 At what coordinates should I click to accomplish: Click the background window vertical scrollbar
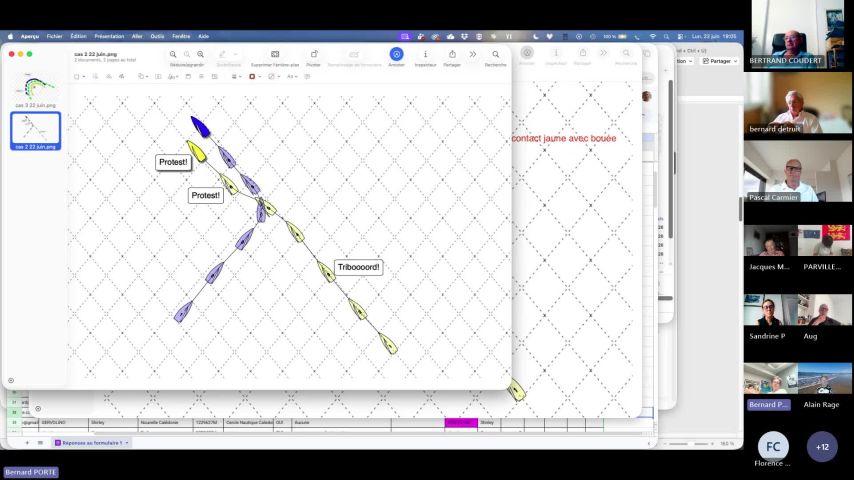click(670, 159)
